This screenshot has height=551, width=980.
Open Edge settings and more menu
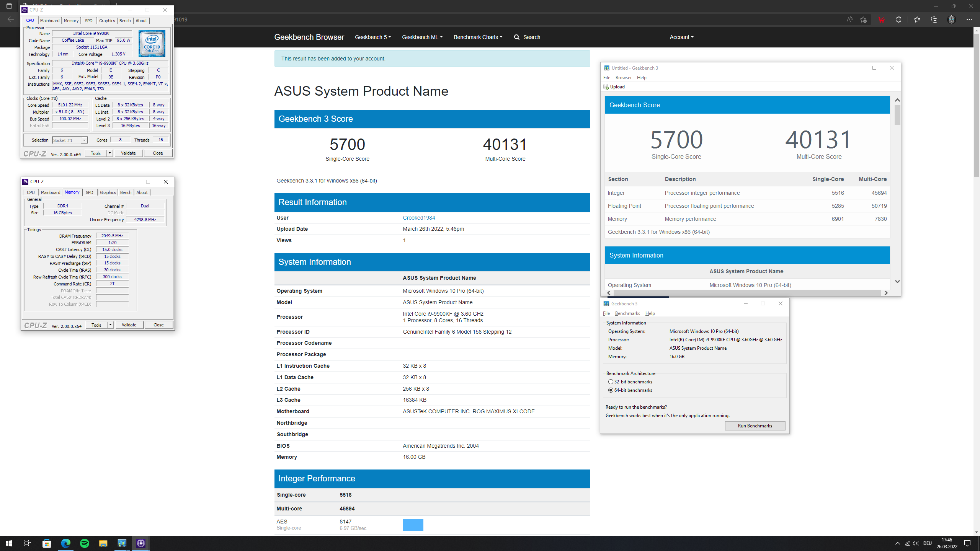tap(969, 20)
